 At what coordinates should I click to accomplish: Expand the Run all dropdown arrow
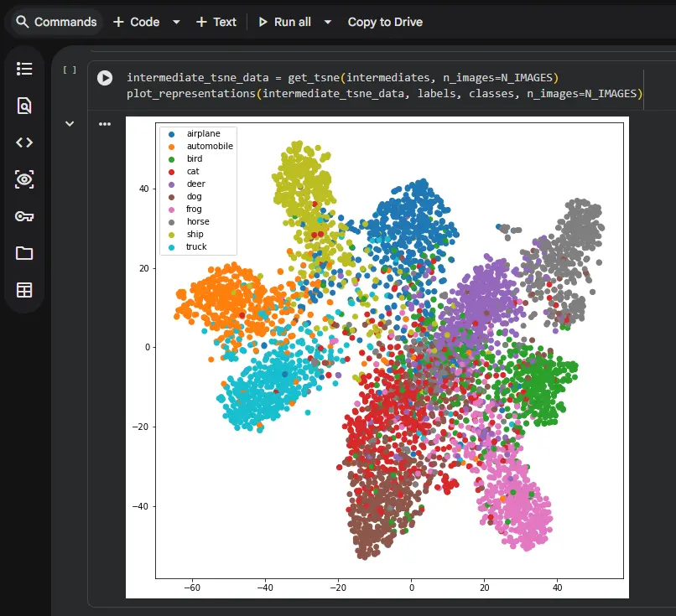328,22
